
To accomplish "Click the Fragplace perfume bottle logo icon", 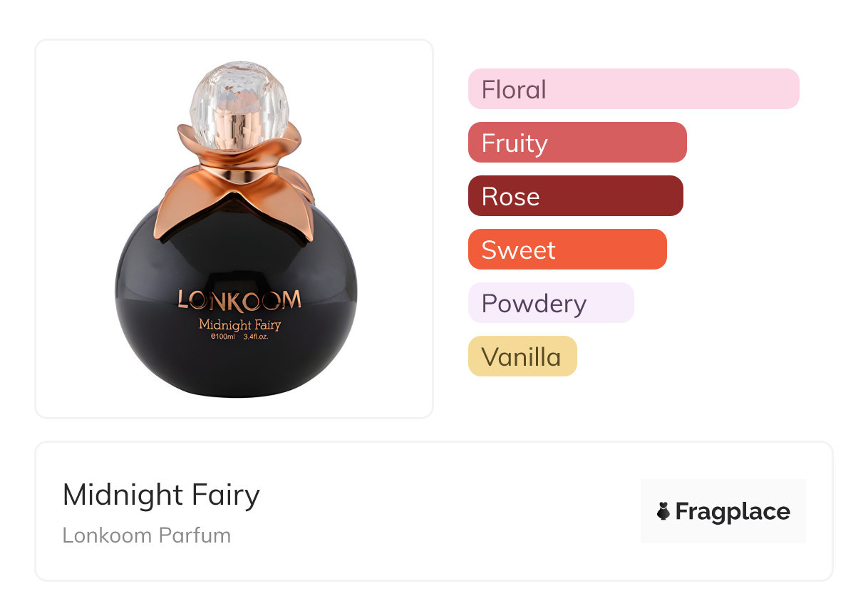I will pos(663,511).
